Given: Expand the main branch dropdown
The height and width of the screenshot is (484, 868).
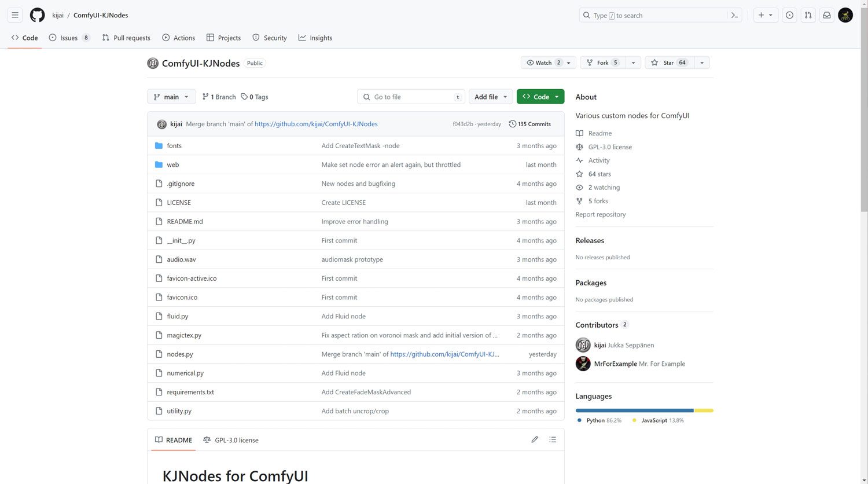Looking at the screenshot, I should tap(171, 97).
